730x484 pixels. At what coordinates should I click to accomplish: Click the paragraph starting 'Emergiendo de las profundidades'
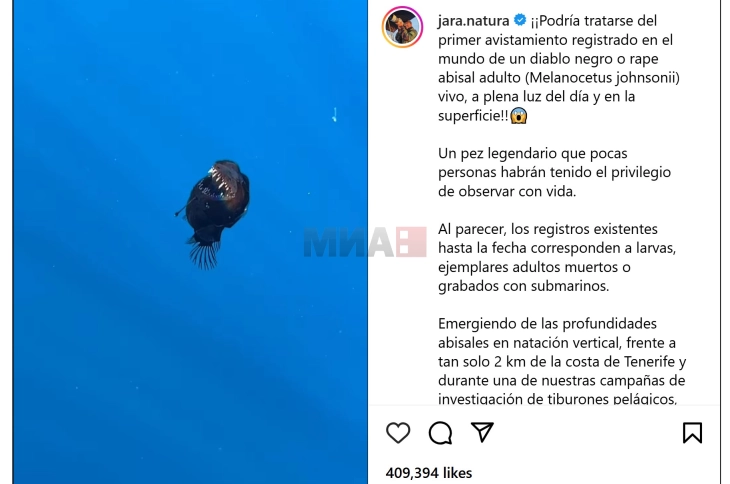tap(562, 362)
